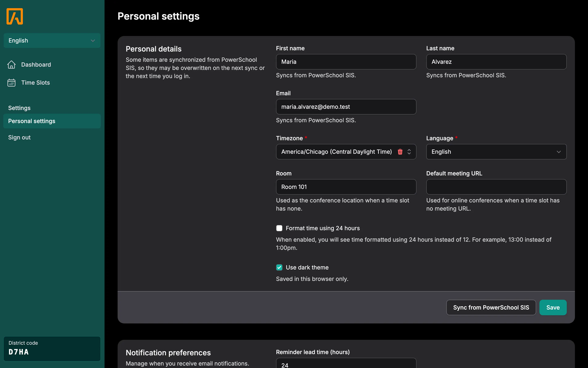Open the Timezone combo box
Viewport: 588px width, 368px height.
(x=346, y=152)
